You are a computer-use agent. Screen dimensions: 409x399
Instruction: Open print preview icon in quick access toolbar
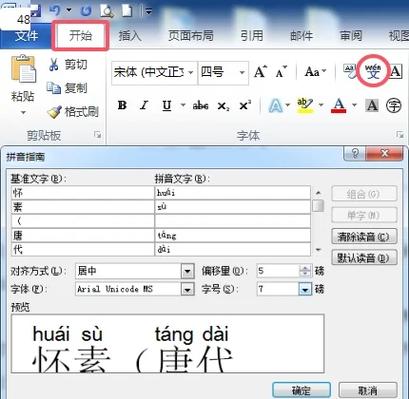pyautogui.click(x=107, y=11)
